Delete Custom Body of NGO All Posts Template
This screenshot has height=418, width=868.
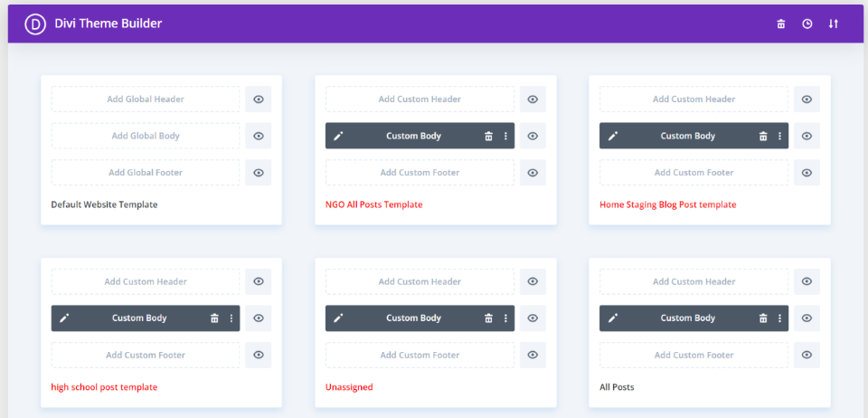[x=488, y=137]
